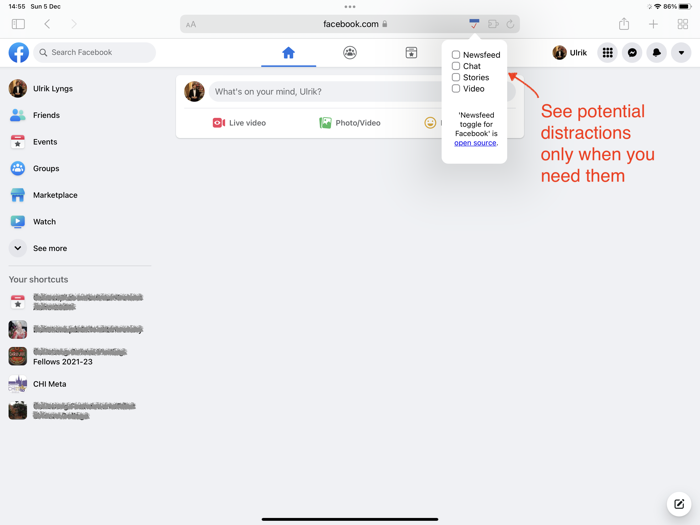Open the Safari share sheet
This screenshot has width=700, height=525.
pos(624,24)
